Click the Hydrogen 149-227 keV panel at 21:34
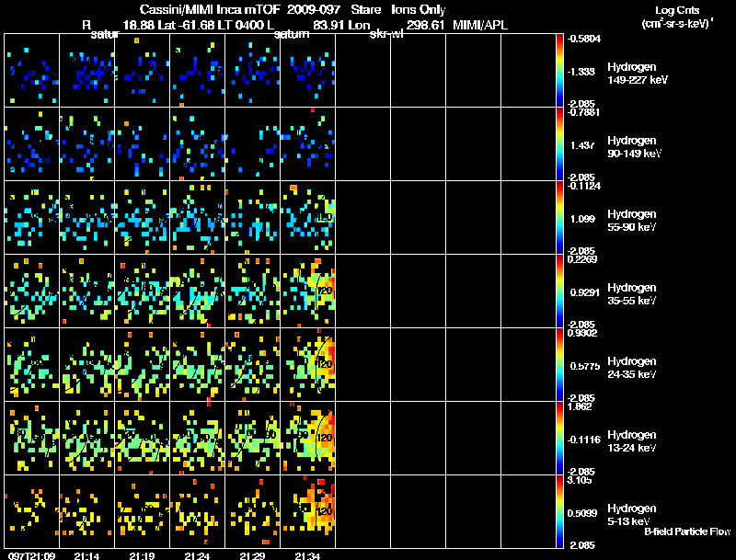The height and width of the screenshot is (560, 736). [x=308, y=71]
